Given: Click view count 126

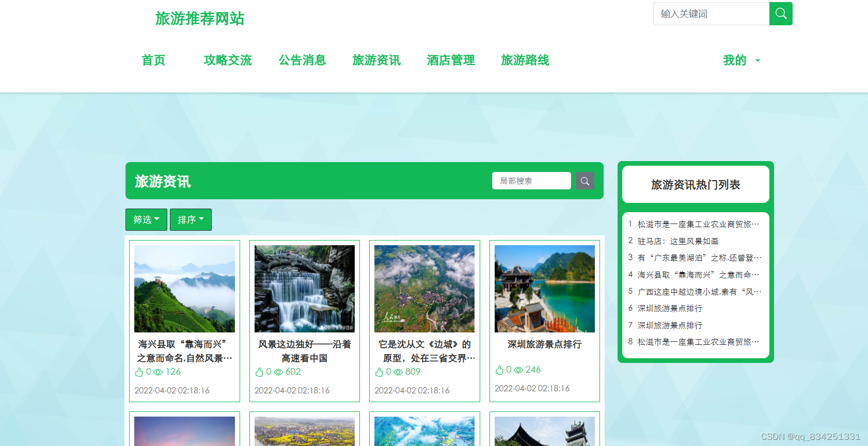Looking at the screenshot, I should click(173, 372).
